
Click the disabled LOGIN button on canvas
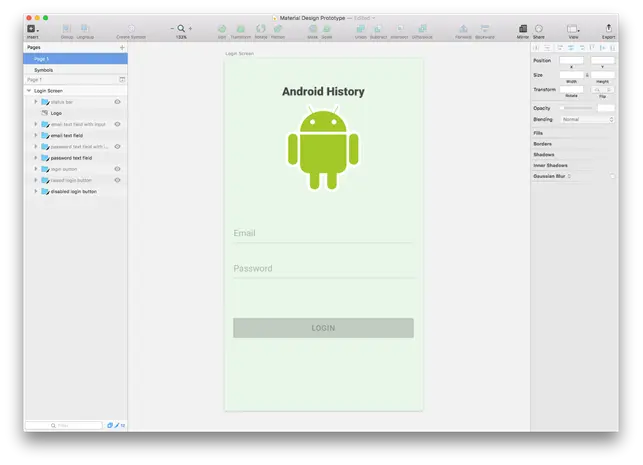[323, 328]
